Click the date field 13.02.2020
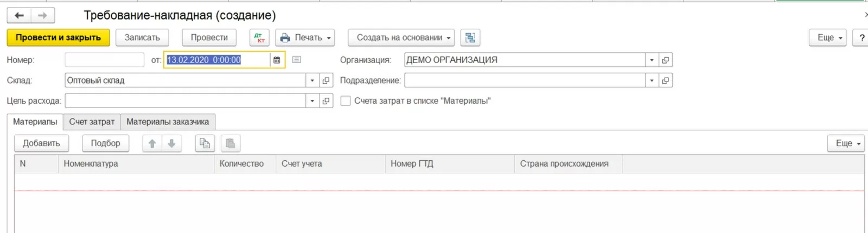Image resolution: width=868 pixels, height=233 pixels. pos(216,60)
